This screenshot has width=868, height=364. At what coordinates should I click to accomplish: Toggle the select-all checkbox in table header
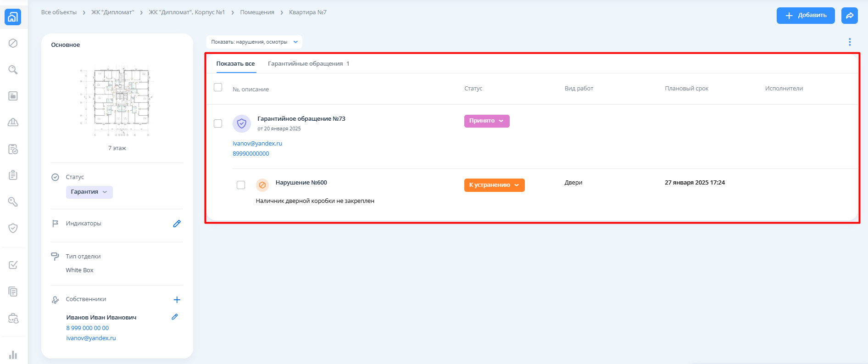pyautogui.click(x=218, y=87)
